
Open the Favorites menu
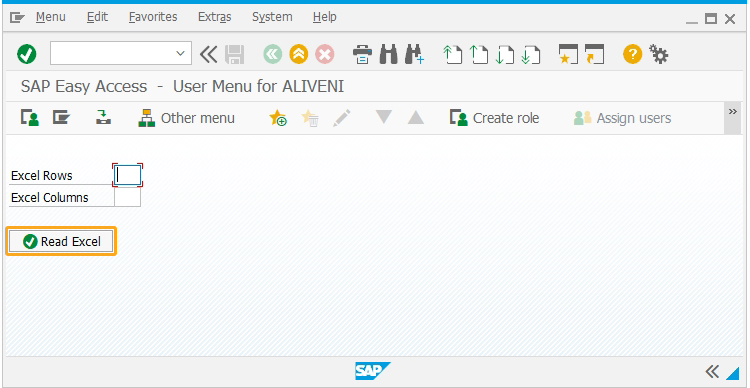pyautogui.click(x=153, y=17)
